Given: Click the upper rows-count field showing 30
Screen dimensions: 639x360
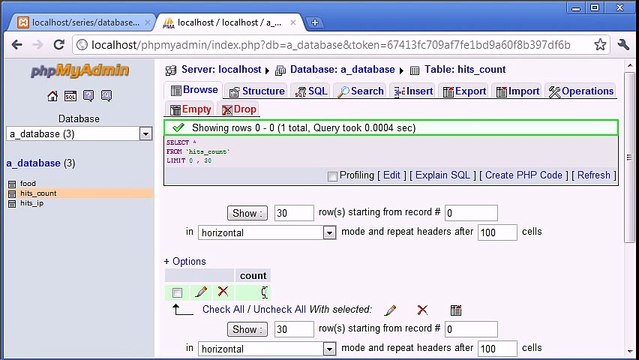Looking at the screenshot, I should coord(294,213).
